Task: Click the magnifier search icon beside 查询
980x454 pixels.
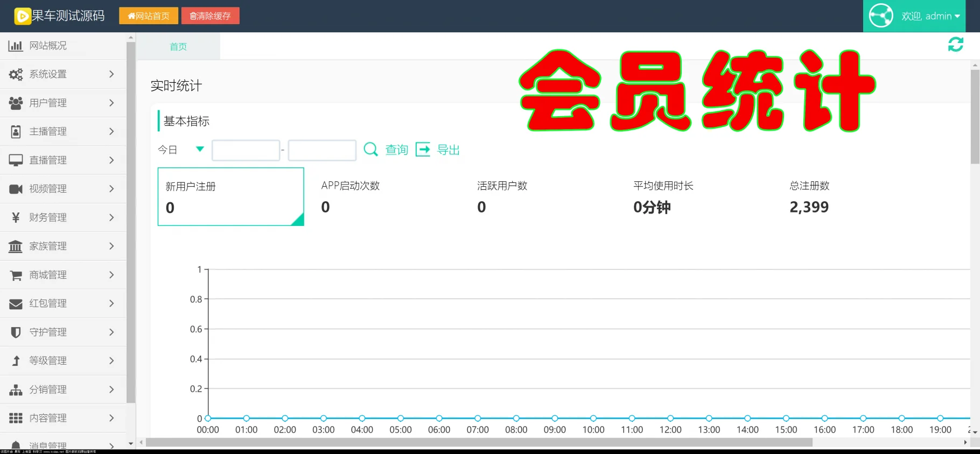Action: tap(371, 150)
